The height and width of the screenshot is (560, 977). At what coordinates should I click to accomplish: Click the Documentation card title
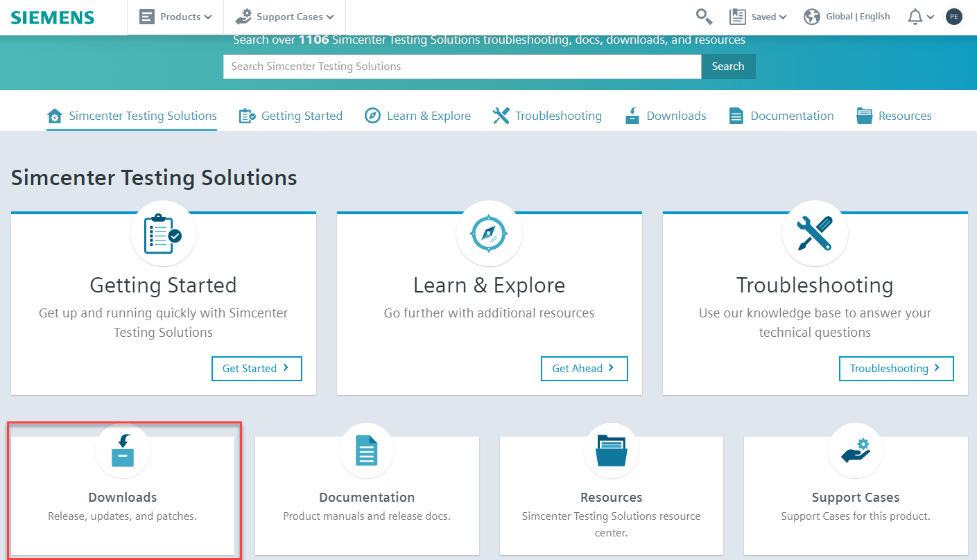pyautogui.click(x=367, y=498)
